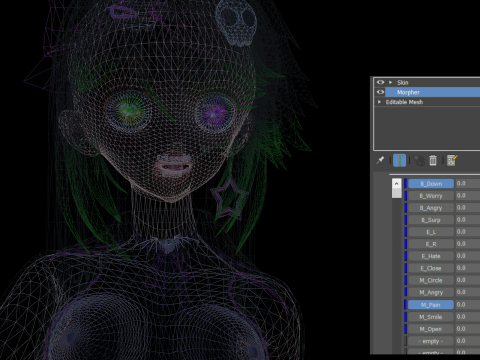Image resolution: width=480 pixels, height=360 pixels.
Task: Click the blue color indicator beside E_Hate
Action: (406, 256)
